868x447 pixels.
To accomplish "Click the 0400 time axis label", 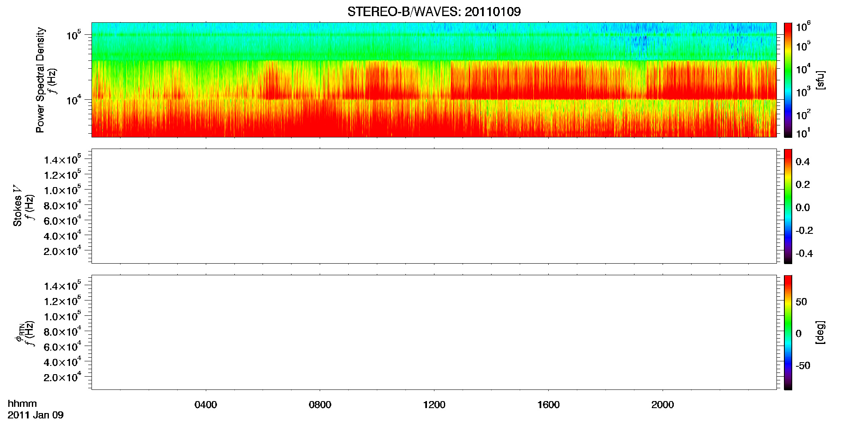I will 206,405.
